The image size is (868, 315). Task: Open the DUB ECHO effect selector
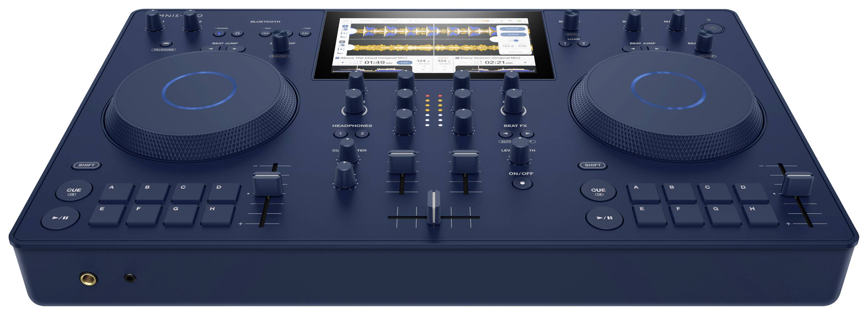[516, 52]
